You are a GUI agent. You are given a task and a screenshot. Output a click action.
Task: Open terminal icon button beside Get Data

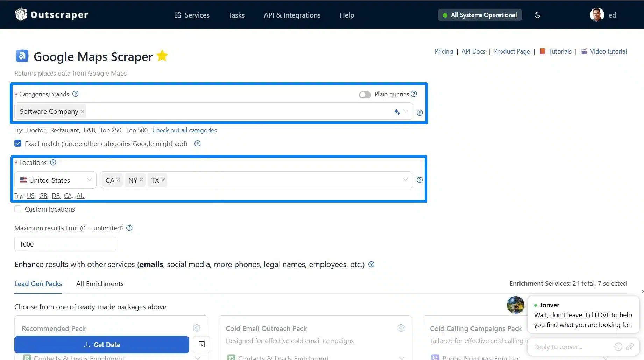[x=201, y=345]
